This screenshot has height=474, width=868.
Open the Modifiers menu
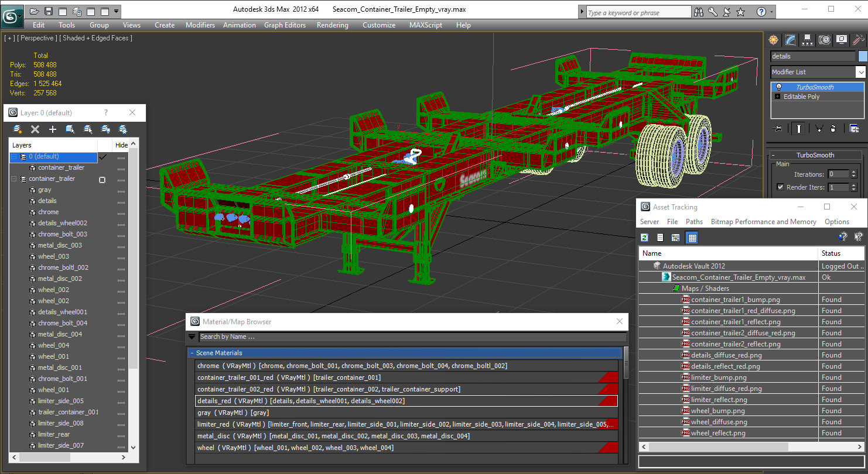pos(200,25)
